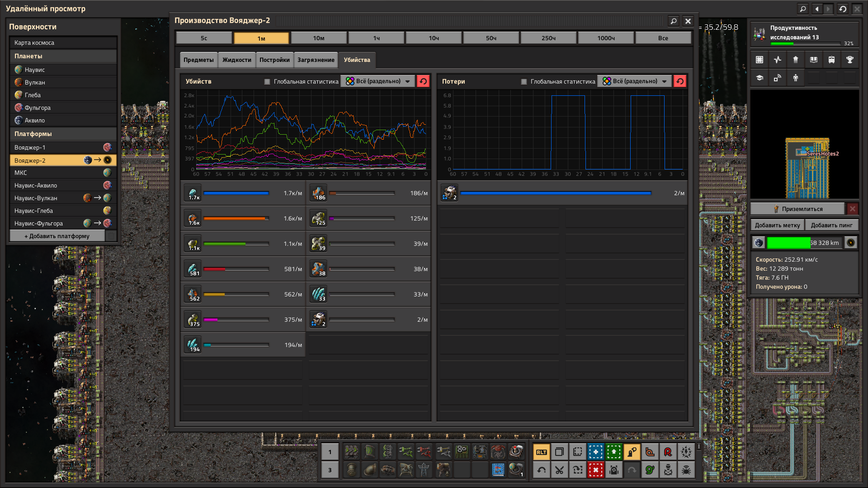Image resolution: width=868 pixels, height=488 pixels.
Task: Open the remote view radar icon
Action: (x=778, y=78)
